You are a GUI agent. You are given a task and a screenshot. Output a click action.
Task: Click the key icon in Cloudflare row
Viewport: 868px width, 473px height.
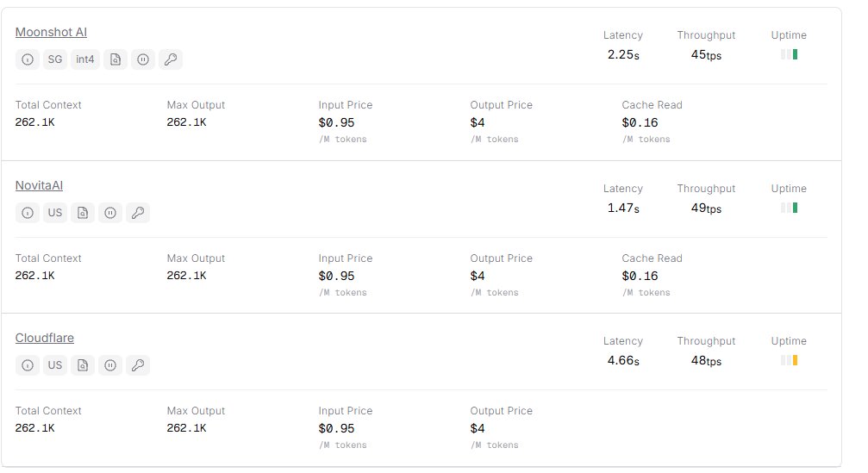pos(138,365)
